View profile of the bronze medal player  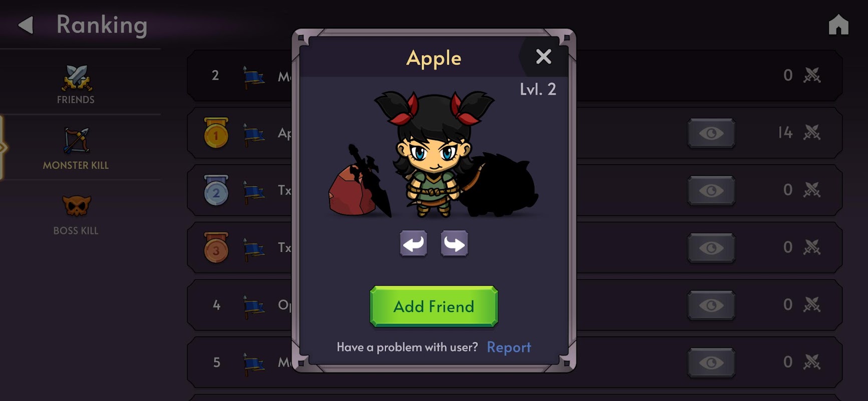tap(711, 248)
